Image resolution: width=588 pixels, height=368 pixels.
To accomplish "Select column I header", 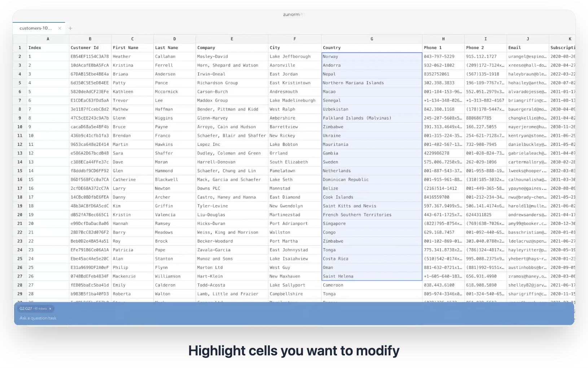I will tap(486, 39).
